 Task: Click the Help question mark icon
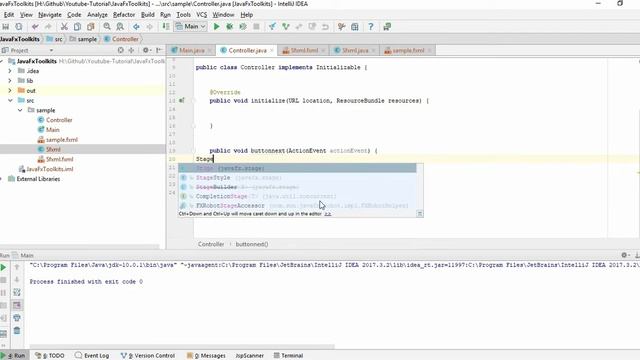pos(371,27)
